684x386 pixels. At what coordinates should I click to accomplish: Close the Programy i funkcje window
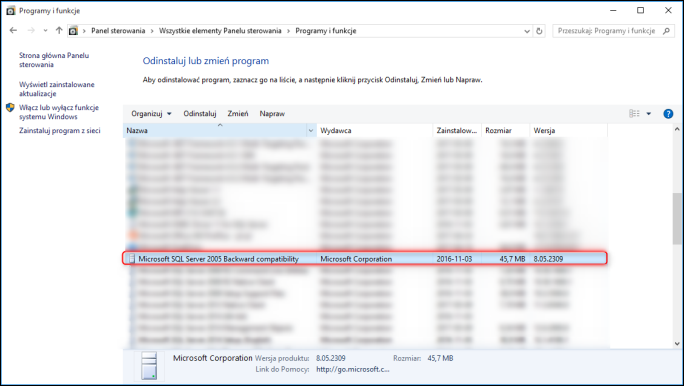click(x=668, y=10)
